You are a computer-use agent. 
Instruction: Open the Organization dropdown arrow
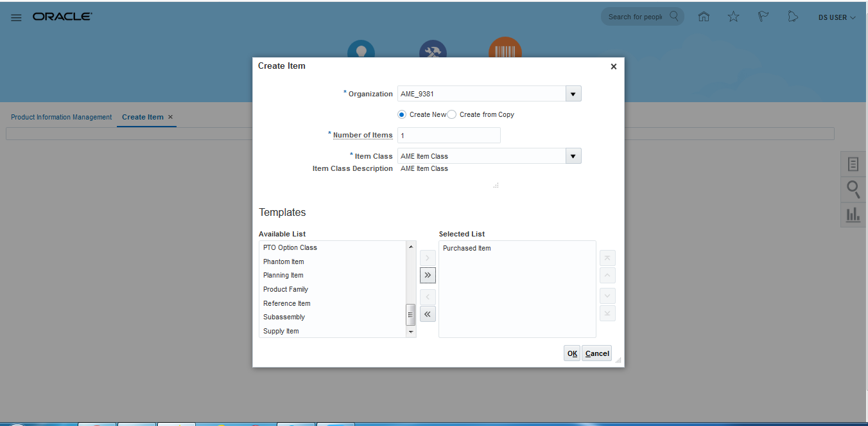[x=573, y=94]
